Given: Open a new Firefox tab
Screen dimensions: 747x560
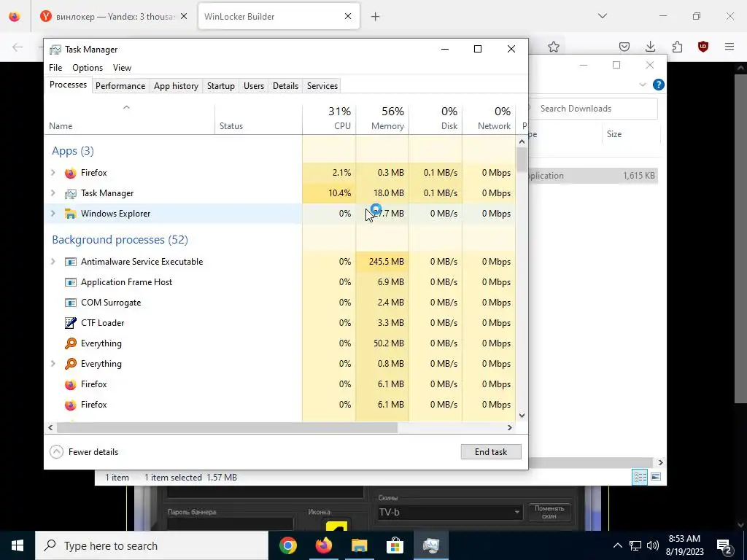Looking at the screenshot, I should [x=376, y=17].
